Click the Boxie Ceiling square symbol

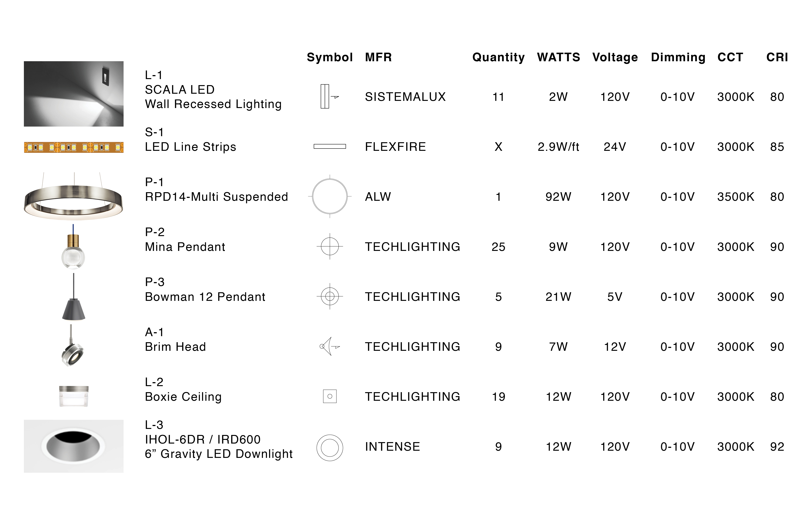(x=330, y=396)
